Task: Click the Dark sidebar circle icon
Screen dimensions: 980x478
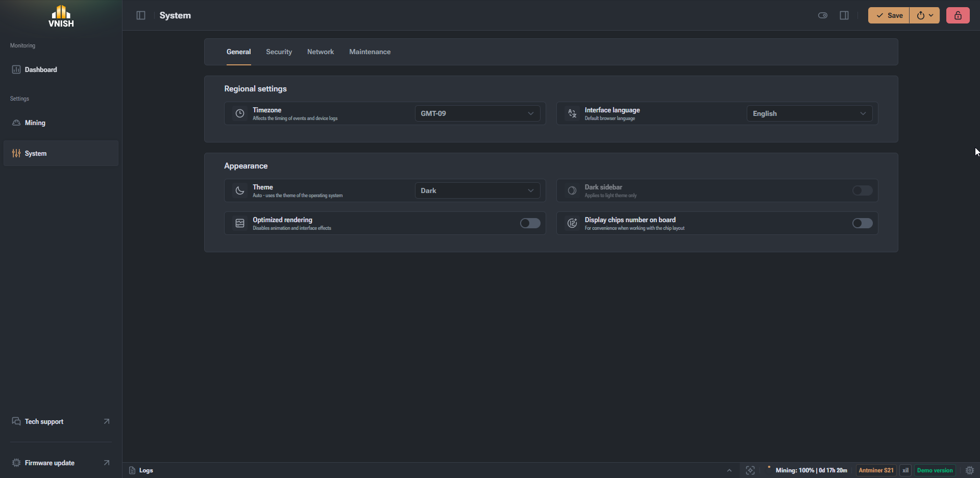Action: pyautogui.click(x=572, y=190)
